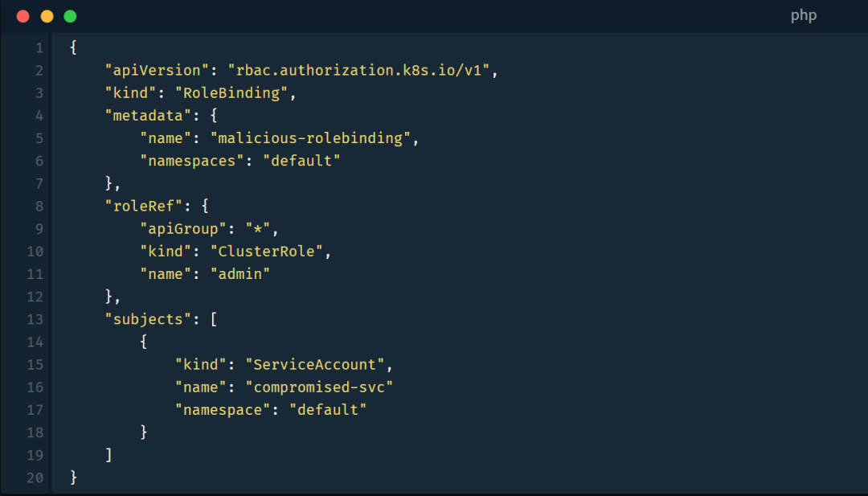Click the red close window dot
Screen dimensions: 868x496
tap(23, 16)
